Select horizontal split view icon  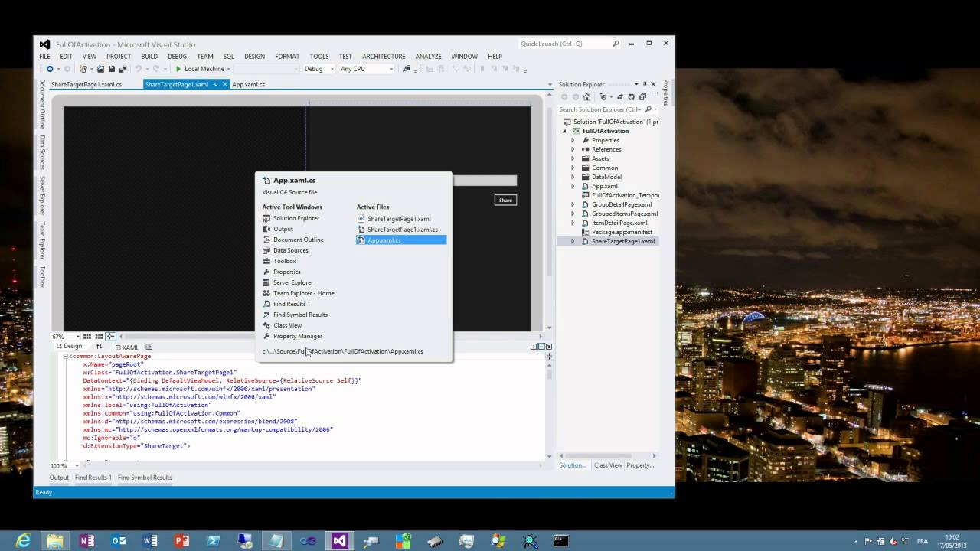coord(541,347)
